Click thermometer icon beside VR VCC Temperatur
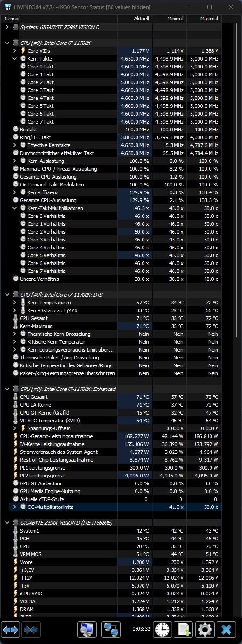Viewport: 242px width, 644px height. 16,421
